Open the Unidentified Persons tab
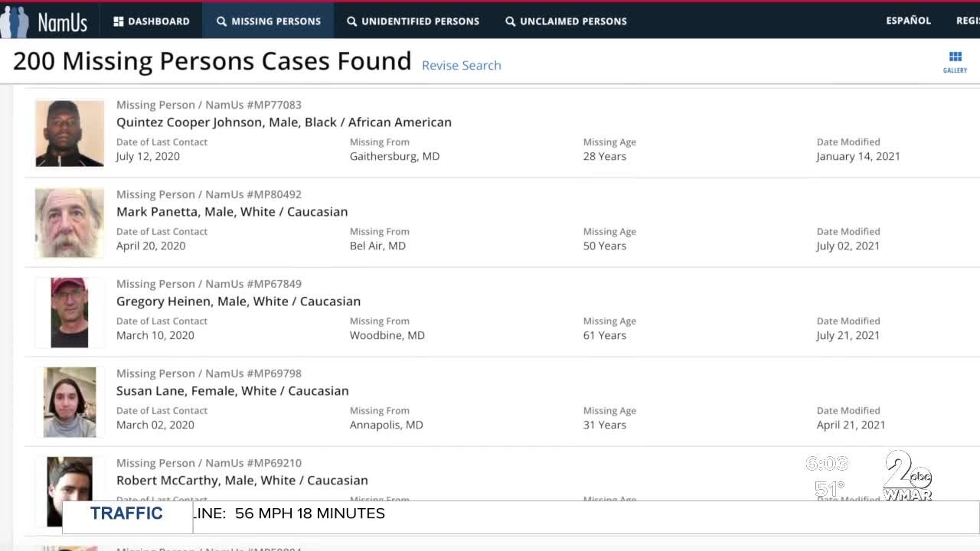This screenshot has height=551, width=980. pyautogui.click(x=413, y=21)
